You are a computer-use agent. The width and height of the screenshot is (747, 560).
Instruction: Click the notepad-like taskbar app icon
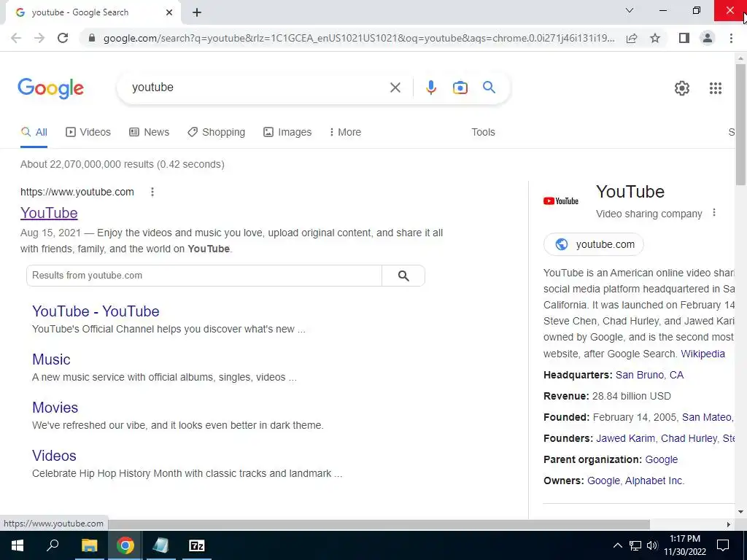[160, 545]
